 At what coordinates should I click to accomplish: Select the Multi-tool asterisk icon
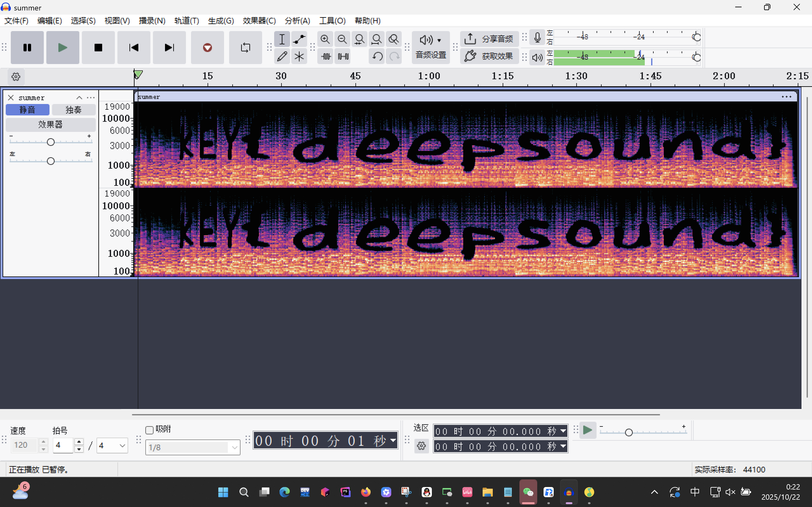coord(299,56)
